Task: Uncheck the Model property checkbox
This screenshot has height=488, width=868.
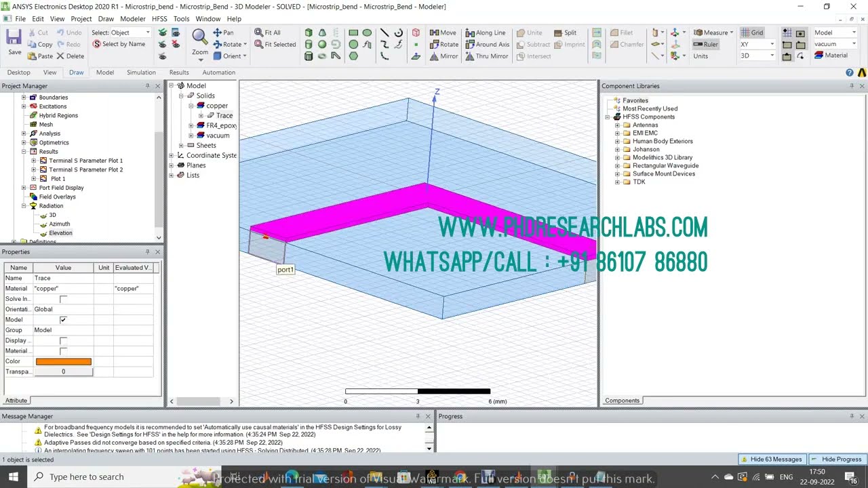Action: pyautogui.click(x=63, y=319)
